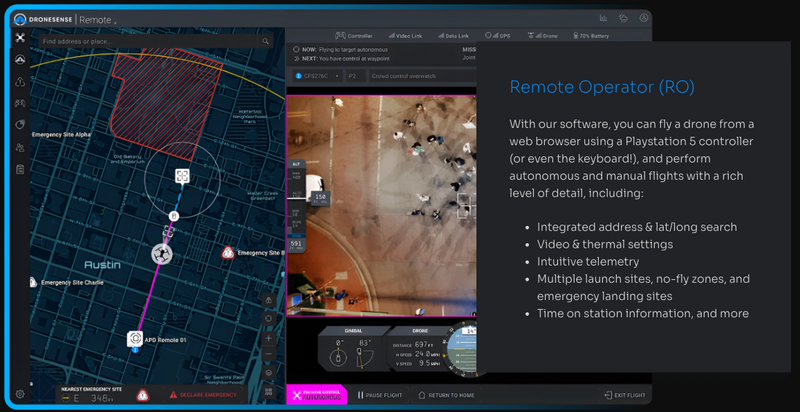Screen dimensions: 800x412
Task: Open the drone flight view in sidebar
Action: point(20,37)
